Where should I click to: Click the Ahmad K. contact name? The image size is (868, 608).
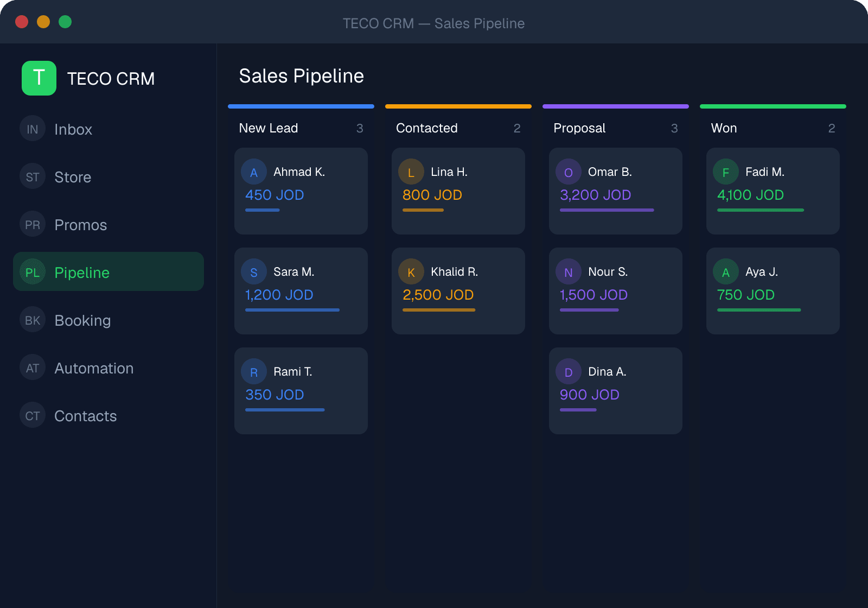point(299,172)
